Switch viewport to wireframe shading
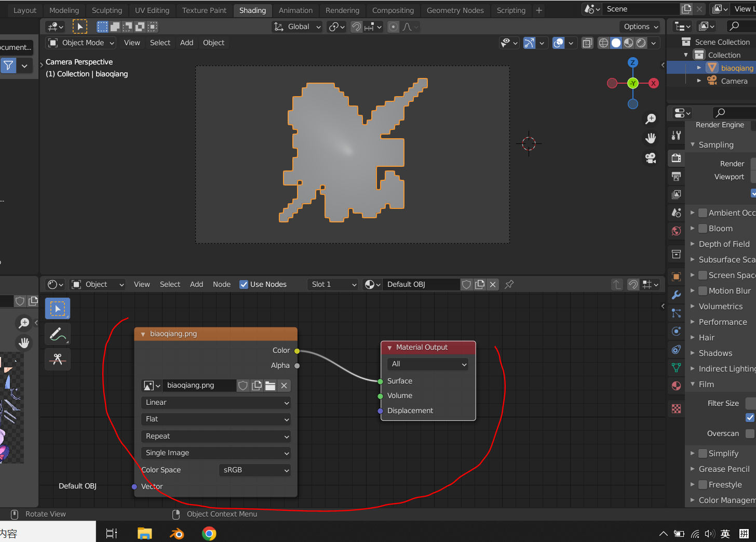This screenshot has width=756, height=542. pyautogui.click(x=603, y=43)
